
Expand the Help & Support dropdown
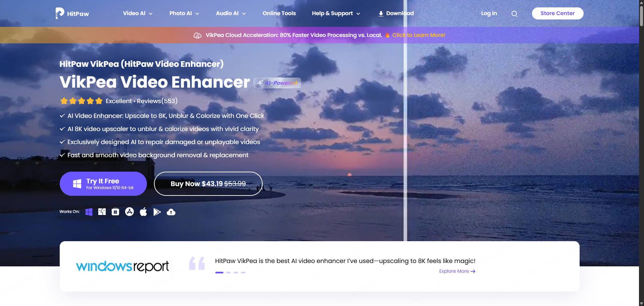coord(332,13)
